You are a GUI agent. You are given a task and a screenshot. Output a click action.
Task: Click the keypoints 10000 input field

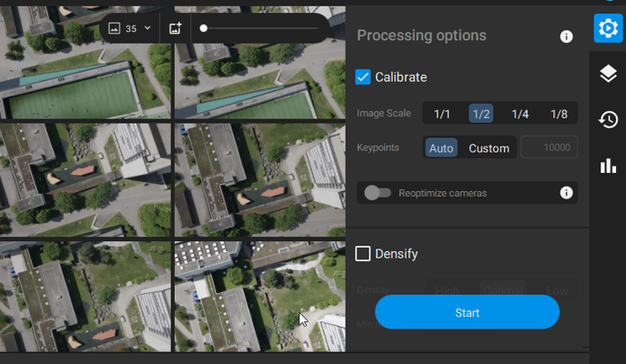pyautogui.click(x=550, y=147)
